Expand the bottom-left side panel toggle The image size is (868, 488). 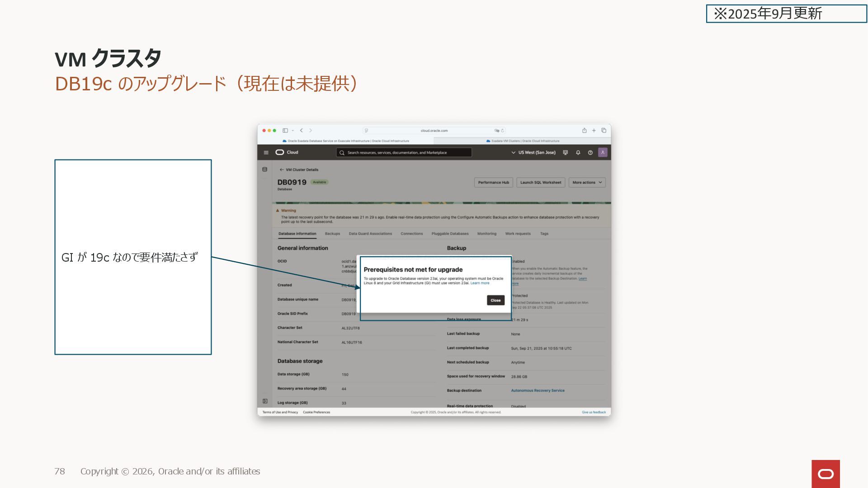tap(265, 401)
